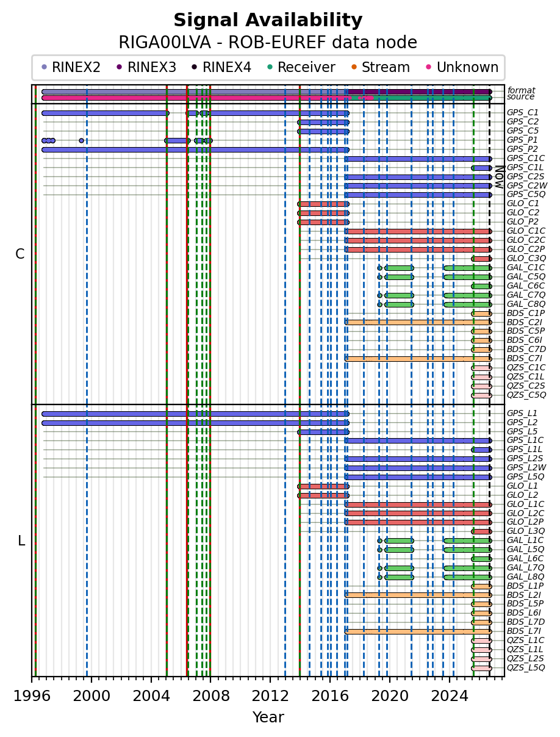This screenshot has width=560, height=737.
Task: Click the GPS_P1 isolated dot near 1999
Action: [x=81, y=140]
